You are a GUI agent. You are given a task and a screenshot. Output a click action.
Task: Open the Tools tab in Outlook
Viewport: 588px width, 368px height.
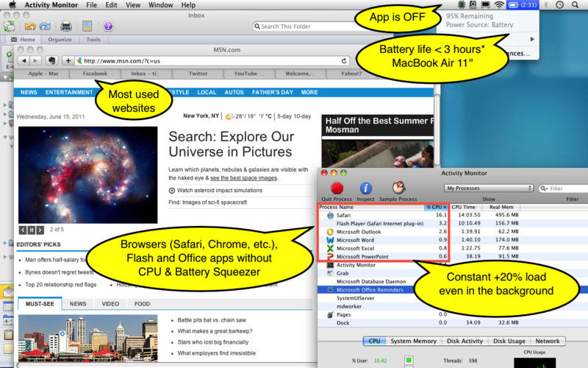pyautogui.click(x=93, y=40)
